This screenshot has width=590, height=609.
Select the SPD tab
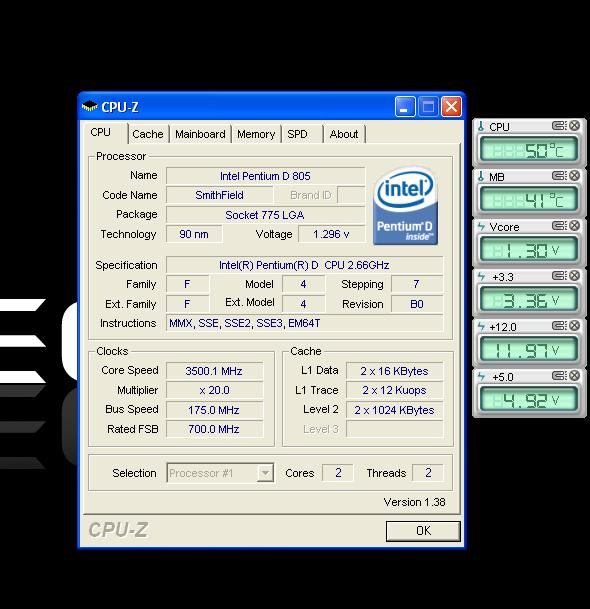pyautogui.click(x=302, y=134)
